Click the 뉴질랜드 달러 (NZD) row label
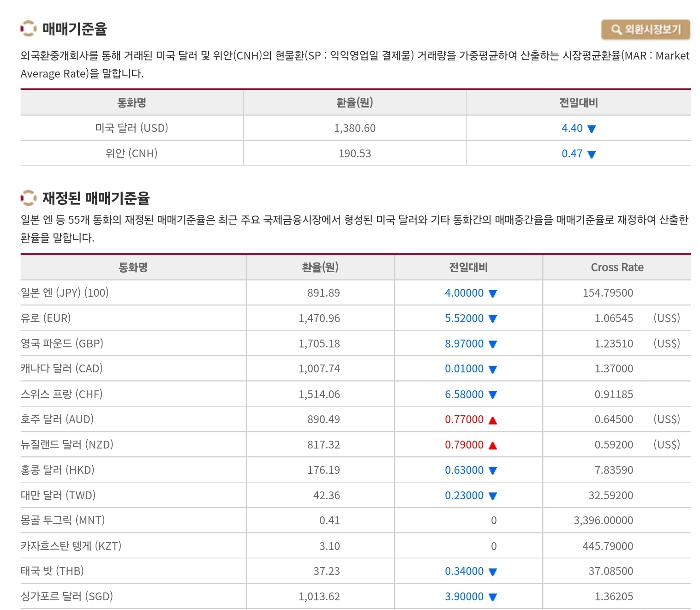 67,444
